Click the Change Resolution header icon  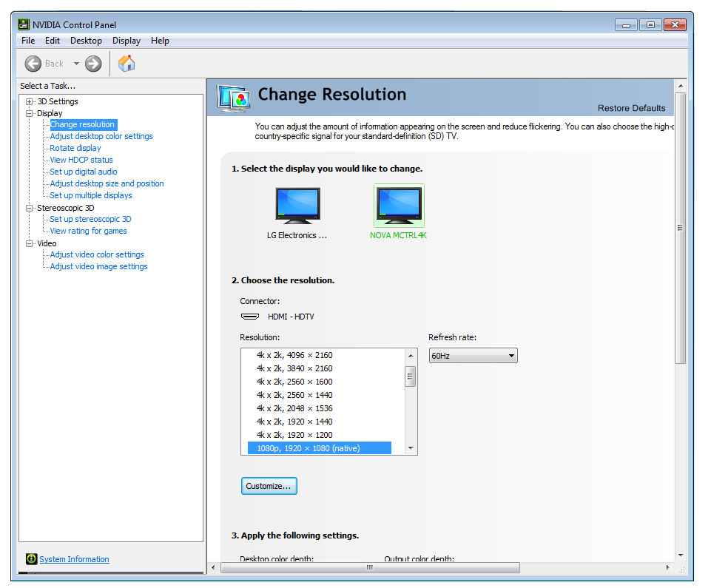pos(233,97)
